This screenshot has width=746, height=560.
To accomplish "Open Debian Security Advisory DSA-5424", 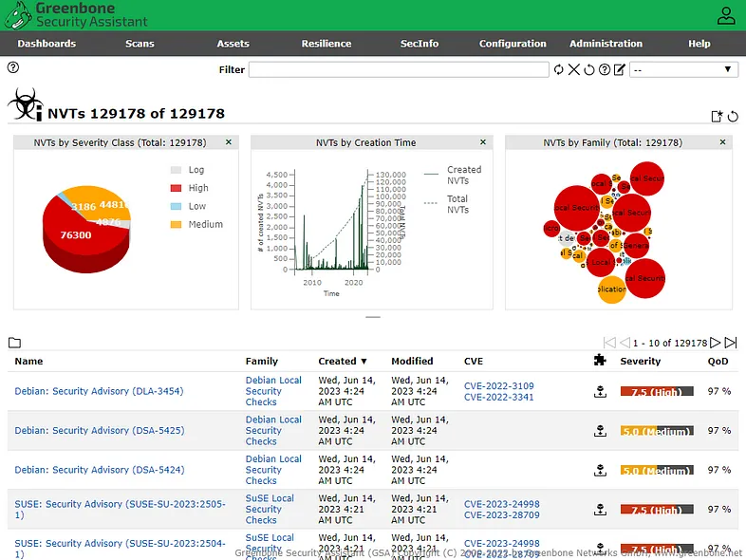I will click(100, 470).
